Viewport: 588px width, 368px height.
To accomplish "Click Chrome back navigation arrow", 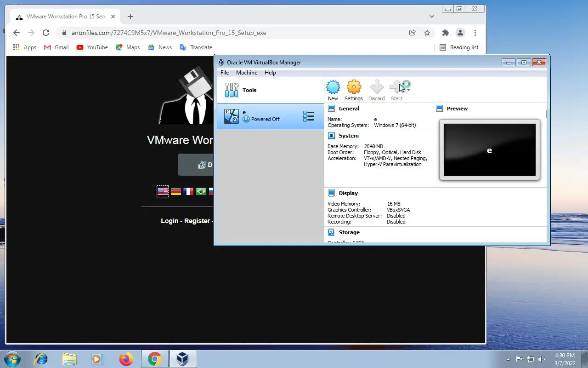I will tap(17, 33).
